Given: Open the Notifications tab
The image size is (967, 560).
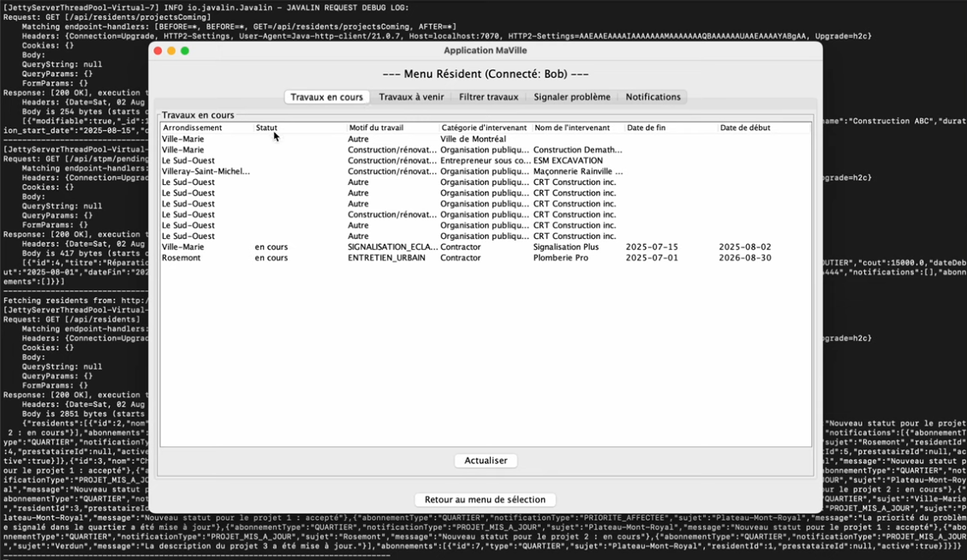Looking at the screenshot, I should click(654, 97).
